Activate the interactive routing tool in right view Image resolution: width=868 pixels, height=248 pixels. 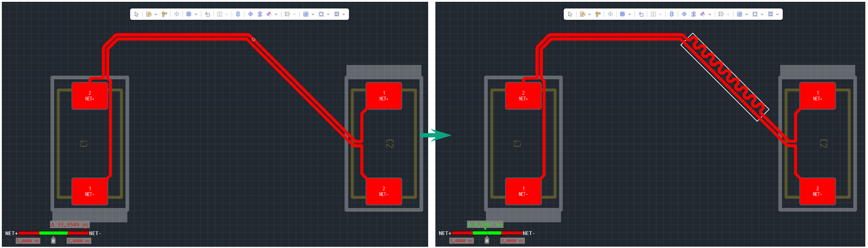click(582, 14)
